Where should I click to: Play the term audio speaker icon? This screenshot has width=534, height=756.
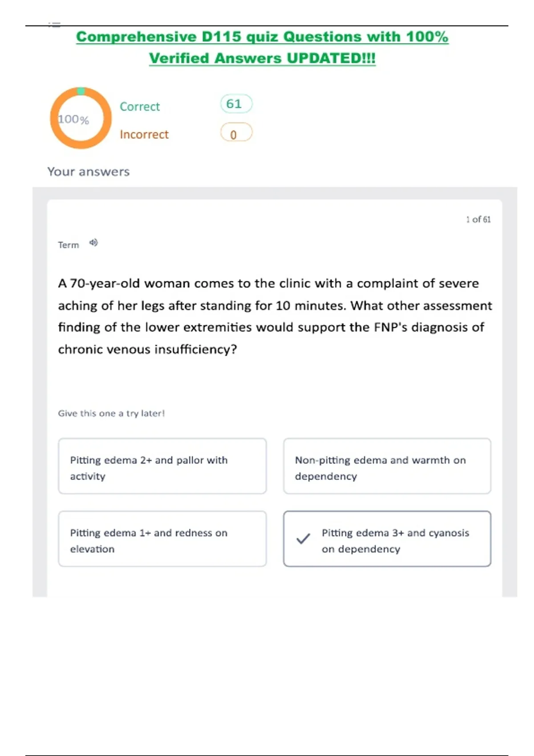[93, 242]
